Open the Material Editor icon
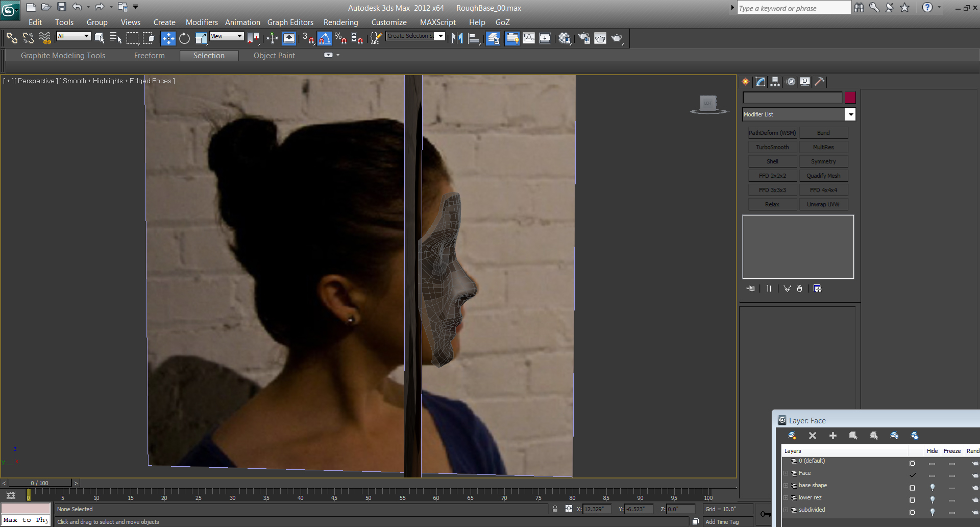Screen dimensions: 980x527 click(565, 38)
